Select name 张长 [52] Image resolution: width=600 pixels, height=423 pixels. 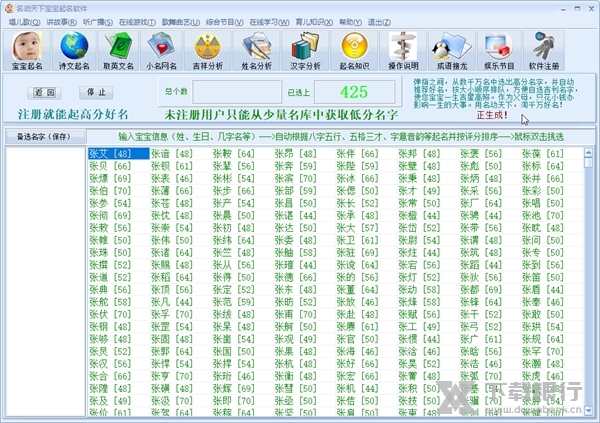(357, 203)
